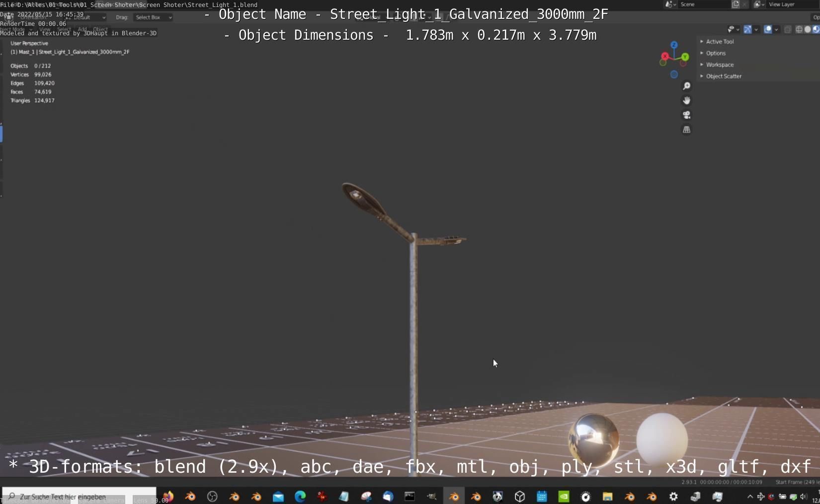Open the object visibility and selectability dropdown

coord(734,29)
